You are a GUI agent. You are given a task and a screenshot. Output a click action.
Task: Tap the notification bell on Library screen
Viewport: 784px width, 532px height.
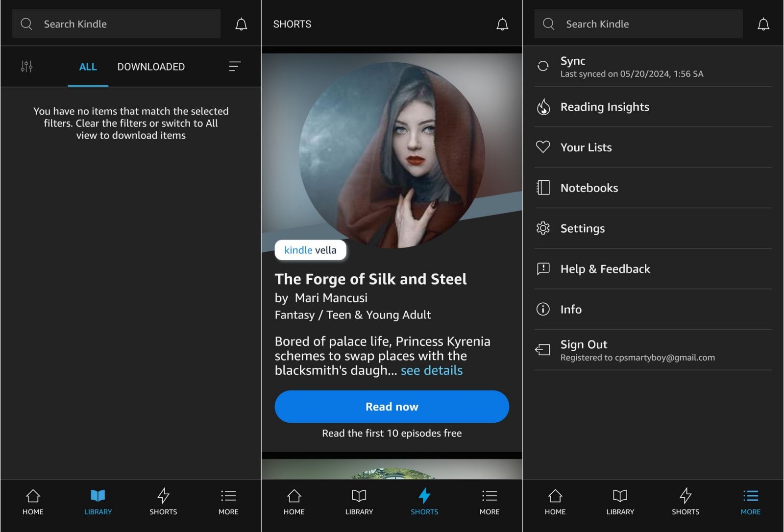pos(241,24)
